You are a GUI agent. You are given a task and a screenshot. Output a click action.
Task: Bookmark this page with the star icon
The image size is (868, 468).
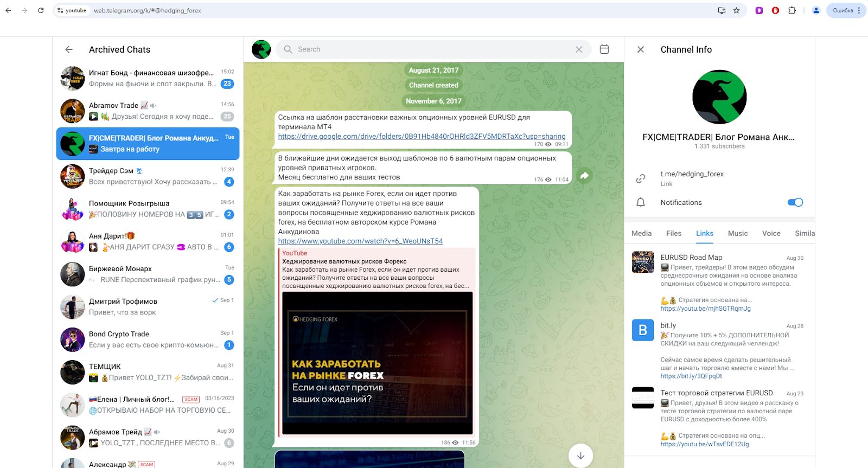[x=736, y=10]
